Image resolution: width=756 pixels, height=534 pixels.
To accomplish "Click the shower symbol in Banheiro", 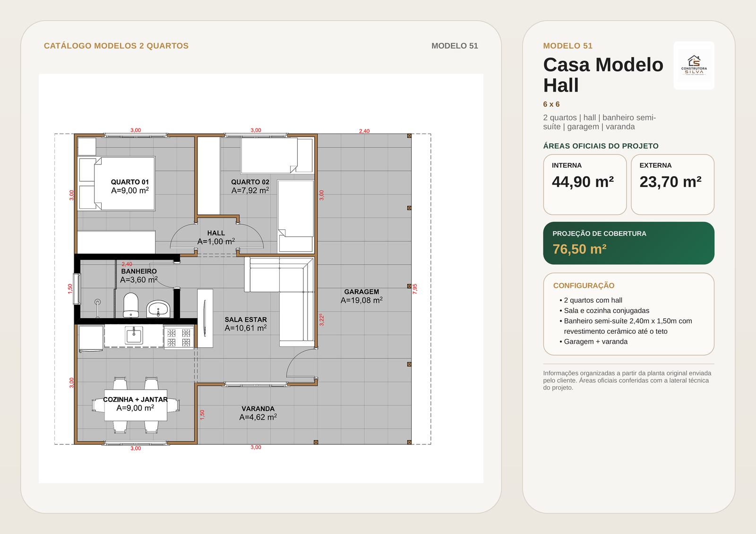I will click(98, 307).
